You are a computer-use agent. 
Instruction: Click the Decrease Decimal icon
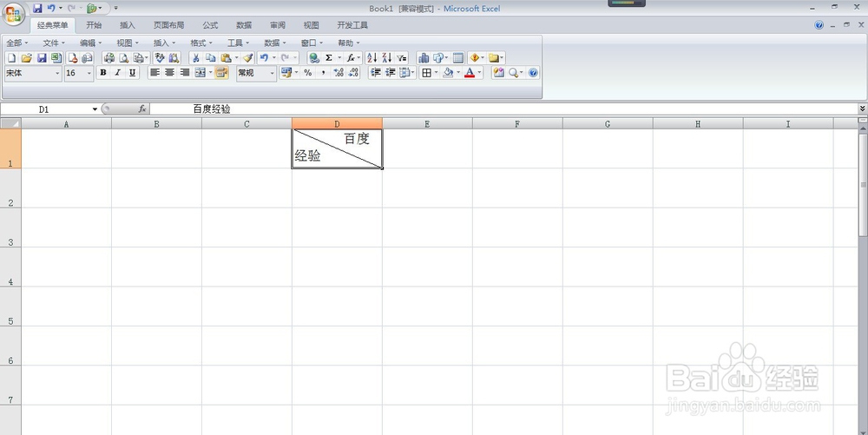tap(353, 73)
